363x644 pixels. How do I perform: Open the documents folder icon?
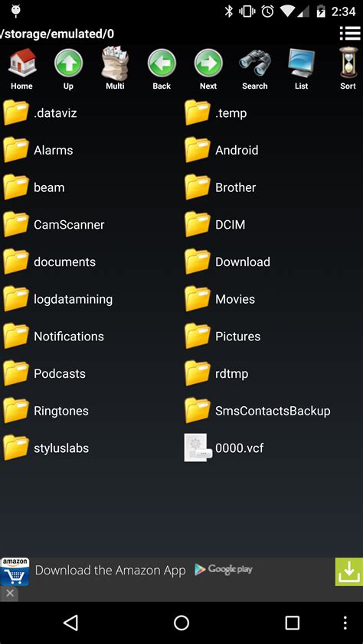tap(16, 262)
